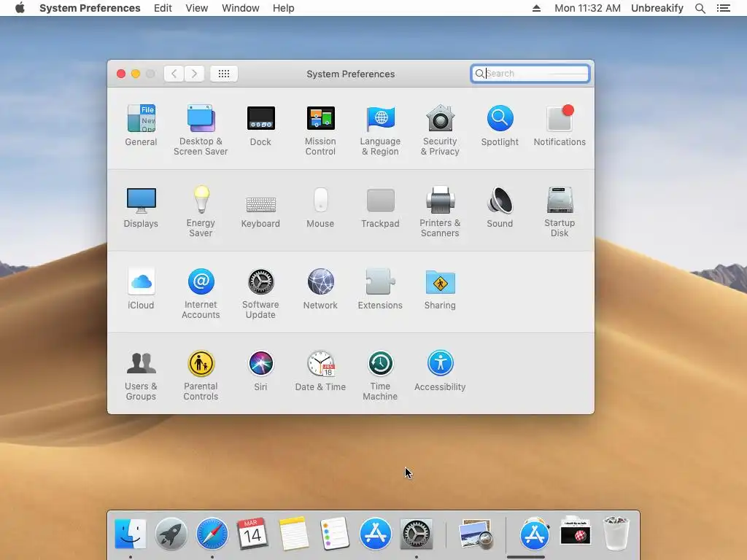Open the Spotlight preferences pane
Viewport: 747px width, 560px height.
click(x=500, y=125)
